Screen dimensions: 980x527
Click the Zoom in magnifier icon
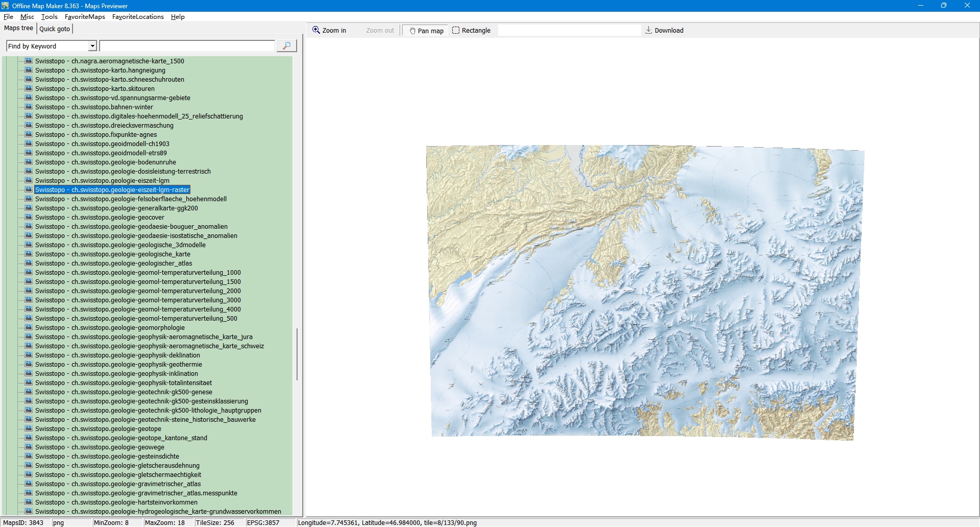[x=316, y=30]
